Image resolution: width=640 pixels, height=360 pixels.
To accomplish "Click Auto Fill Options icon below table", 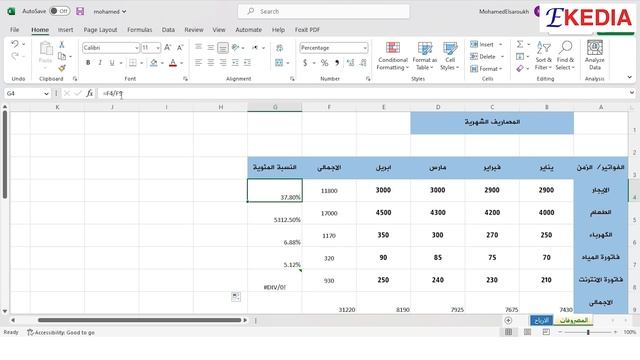I will [236, 296].
